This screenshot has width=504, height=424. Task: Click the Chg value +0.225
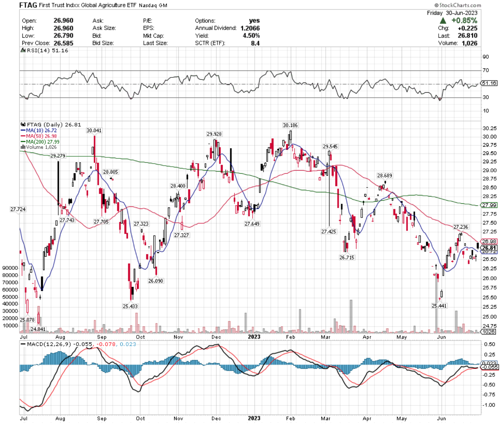pyautogui.click(x=467, y=28)
